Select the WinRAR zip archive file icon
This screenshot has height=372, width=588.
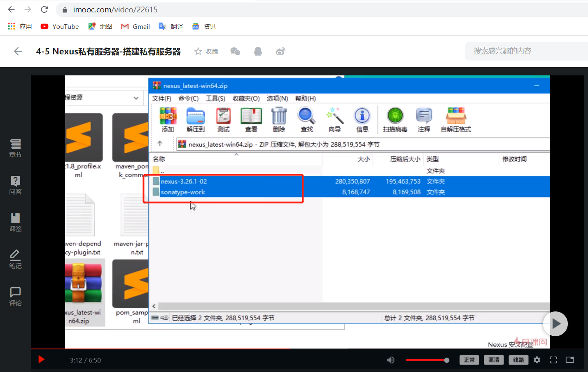pyautogui.click(x=84, y=293)
